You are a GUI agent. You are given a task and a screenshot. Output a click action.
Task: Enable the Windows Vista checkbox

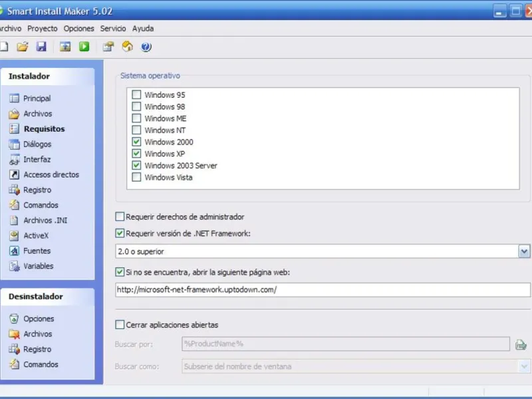[x=136, y=177]
